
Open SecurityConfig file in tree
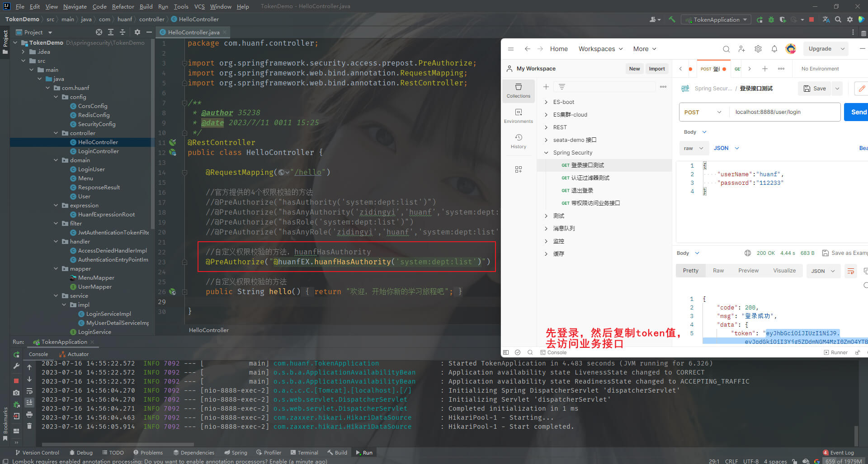click(97, 124)
